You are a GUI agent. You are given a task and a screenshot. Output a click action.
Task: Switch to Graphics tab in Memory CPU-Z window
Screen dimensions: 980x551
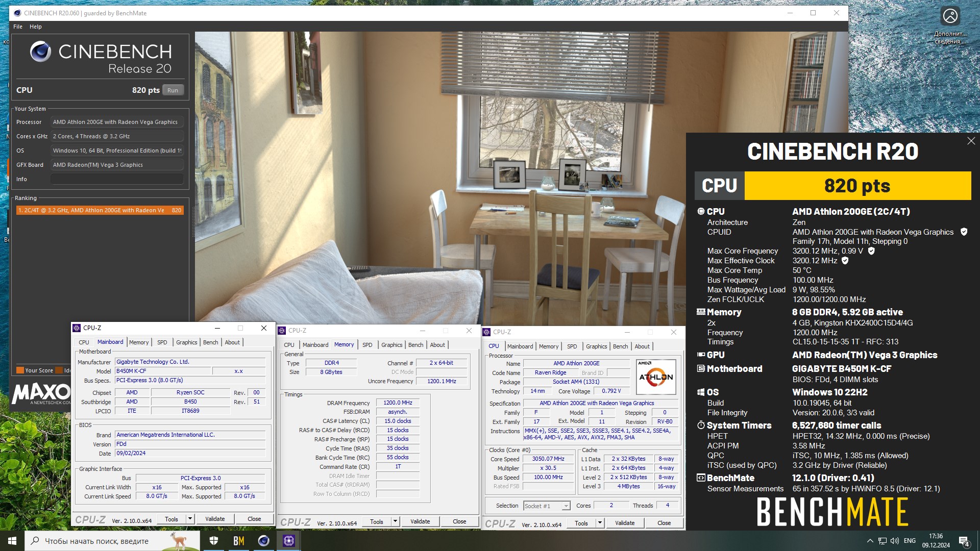coord(391,345)
